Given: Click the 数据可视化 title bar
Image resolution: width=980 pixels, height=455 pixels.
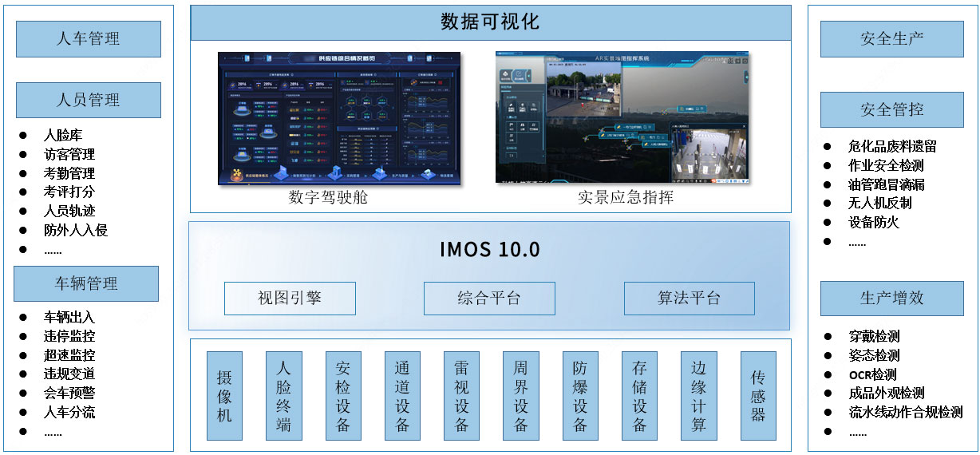Looking at the screenshot, I should 490,22.
